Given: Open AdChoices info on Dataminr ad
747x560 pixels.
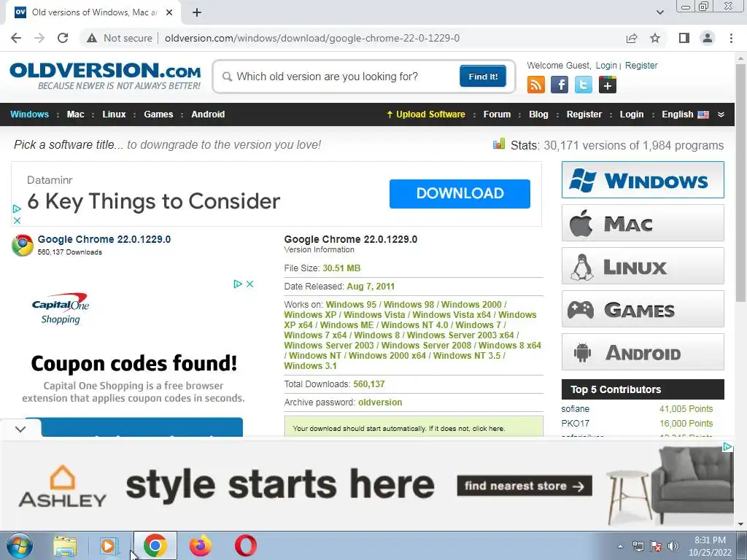Looking at the screenshot, I should 17,209.
